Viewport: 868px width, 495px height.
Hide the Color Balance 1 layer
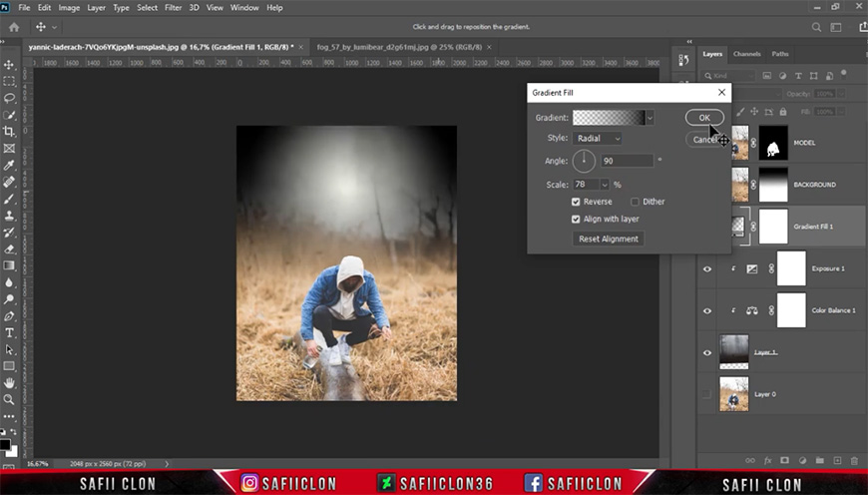point(707,310)
